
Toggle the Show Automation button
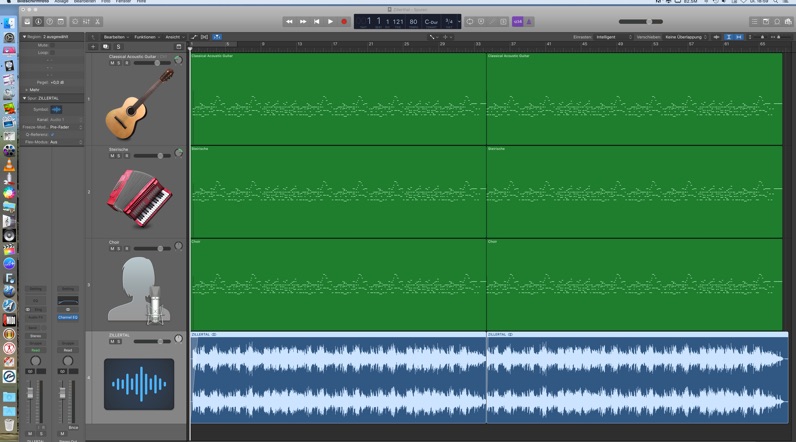194,37
